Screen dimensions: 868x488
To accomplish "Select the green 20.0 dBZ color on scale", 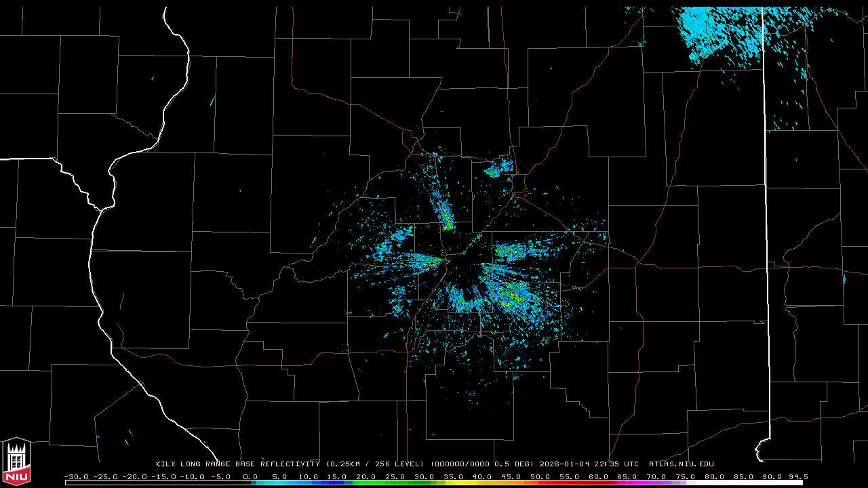I will (x=366, y=483).
